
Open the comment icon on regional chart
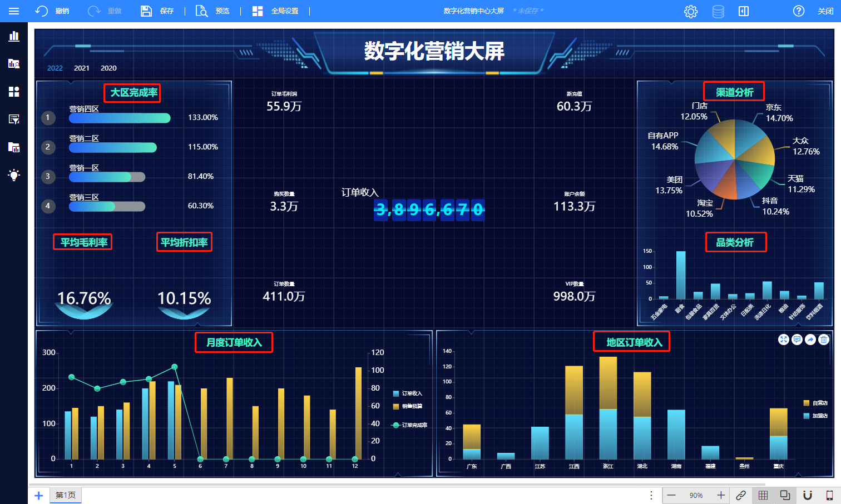[x=797, y=340]
